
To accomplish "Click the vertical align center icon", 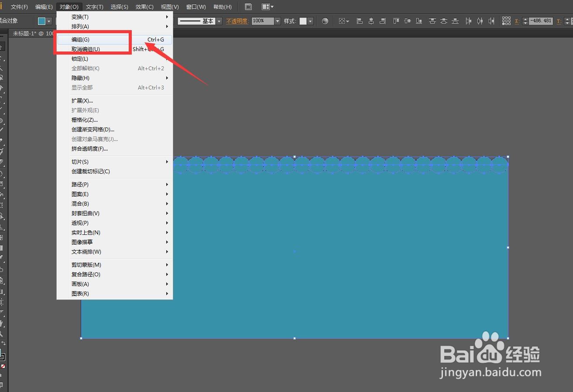I will [408, 21].
